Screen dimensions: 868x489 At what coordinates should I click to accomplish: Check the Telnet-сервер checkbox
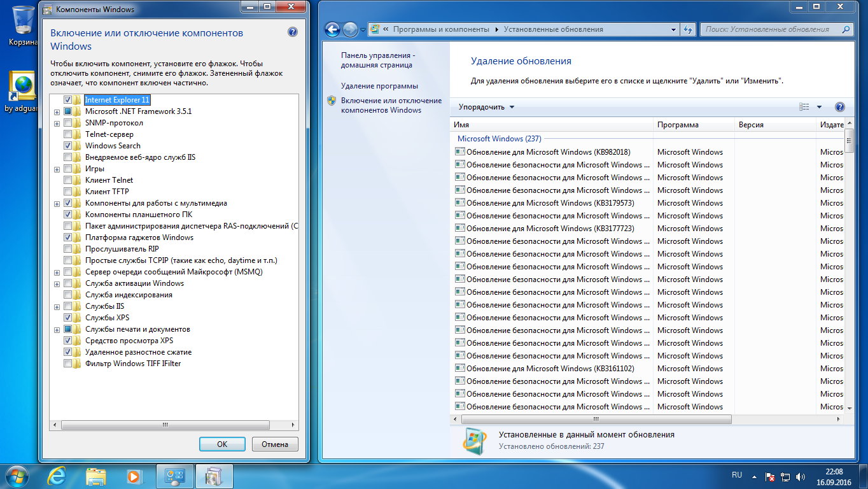(67, 134)
